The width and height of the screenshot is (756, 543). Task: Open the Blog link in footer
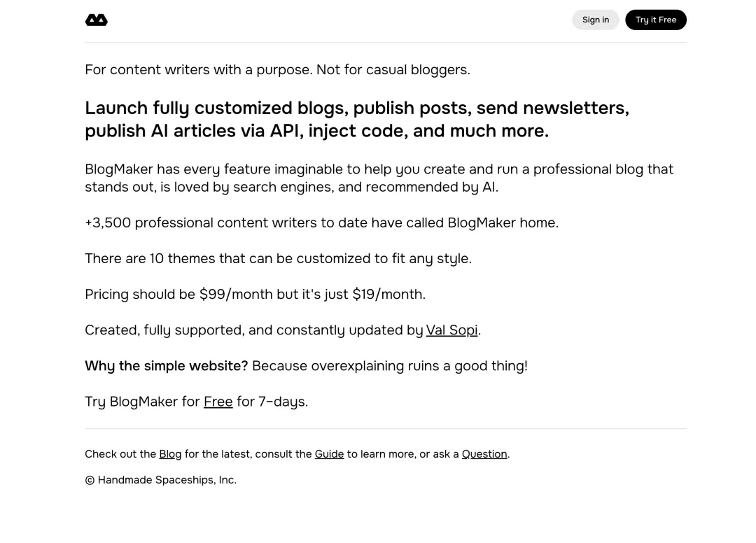tap(170, 454)
